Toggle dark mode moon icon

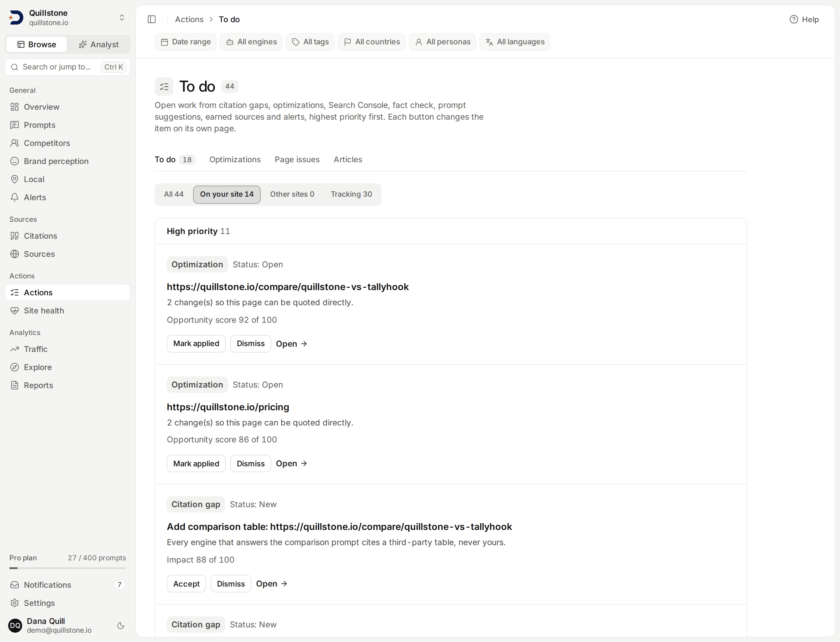[121, 626]
